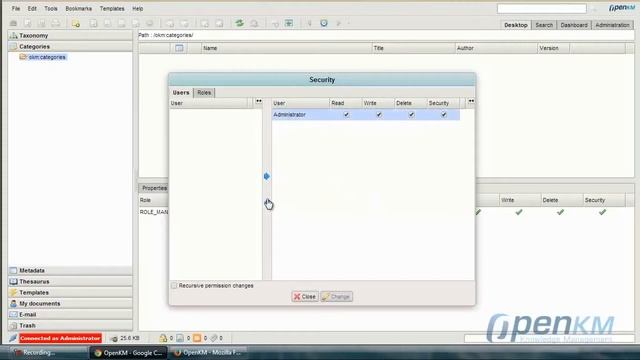Toggle Administrator's Security permission checkbox
Screen dimensions: 640x360
[x=444, y=115]
